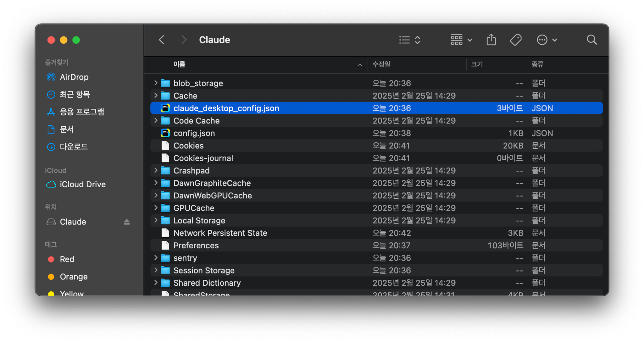Click the 20KB size of Cookies
Image resolution: width=644 pixels, height=342 pixels.
coord(513,146)
